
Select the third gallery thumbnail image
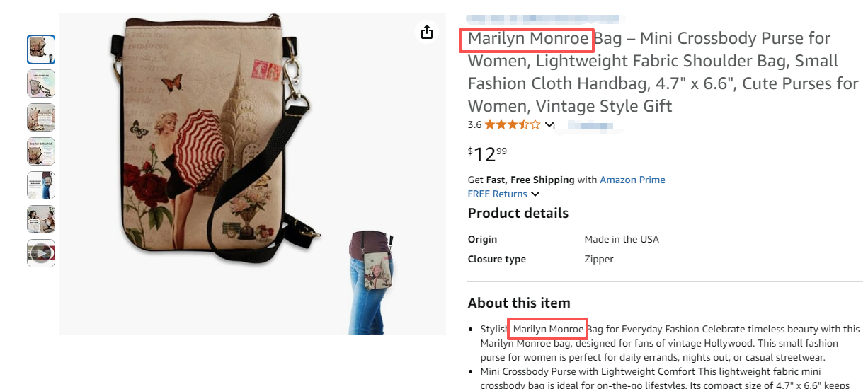click(41, 117)
